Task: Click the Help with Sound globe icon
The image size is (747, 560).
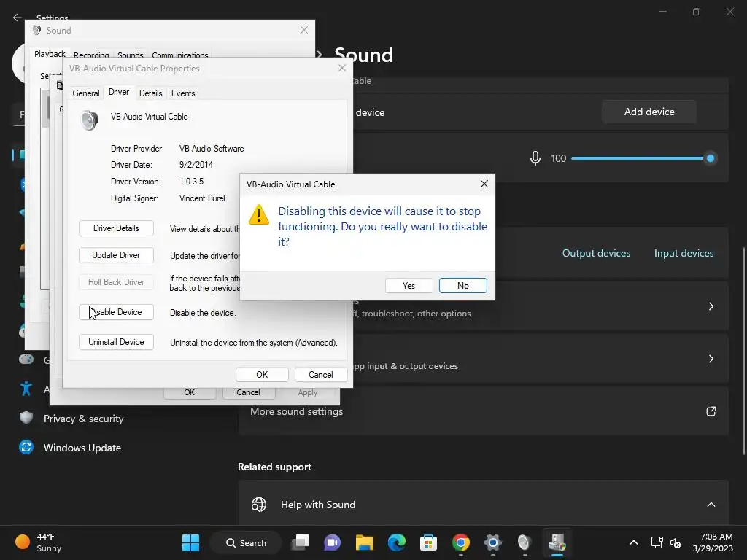Action: (x=259, y=505)
